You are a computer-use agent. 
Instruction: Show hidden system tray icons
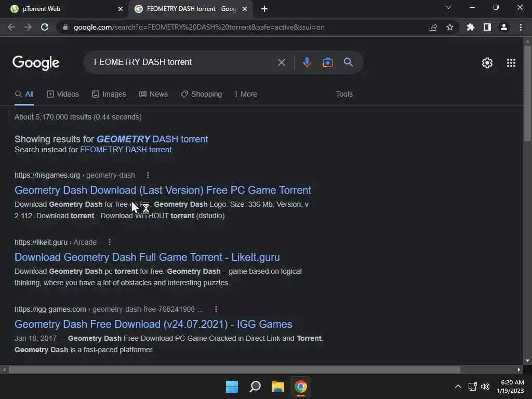458,387
